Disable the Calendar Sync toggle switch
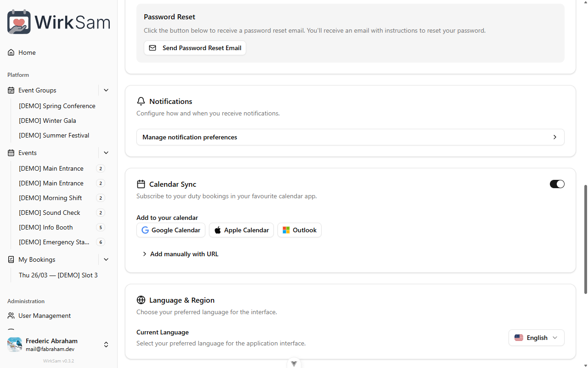 (x=557, y=184)
